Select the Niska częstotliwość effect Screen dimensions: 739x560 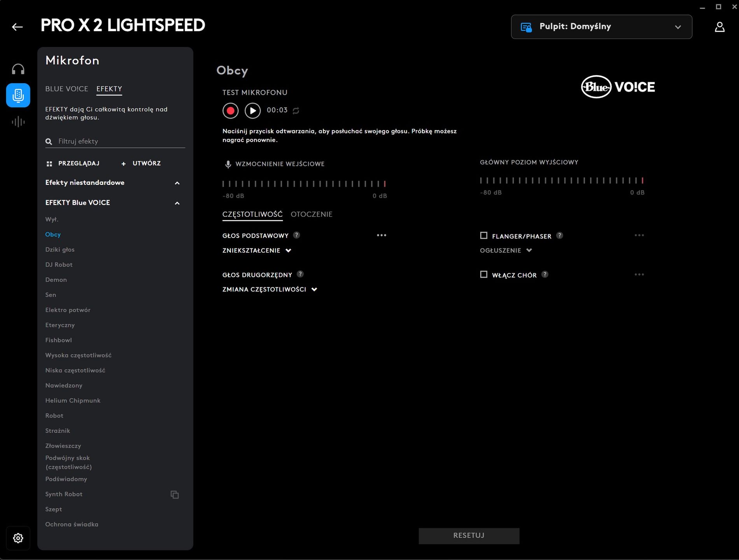tap(75, 371)
